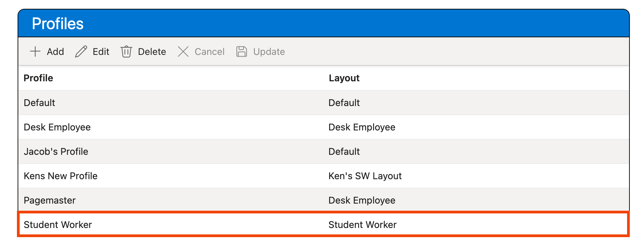
Task: Select the Default profile row
Action: [39, 103]
